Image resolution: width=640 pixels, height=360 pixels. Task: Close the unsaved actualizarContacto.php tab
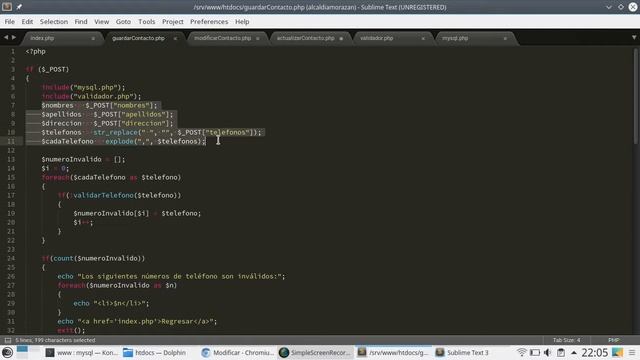point(341,38)
